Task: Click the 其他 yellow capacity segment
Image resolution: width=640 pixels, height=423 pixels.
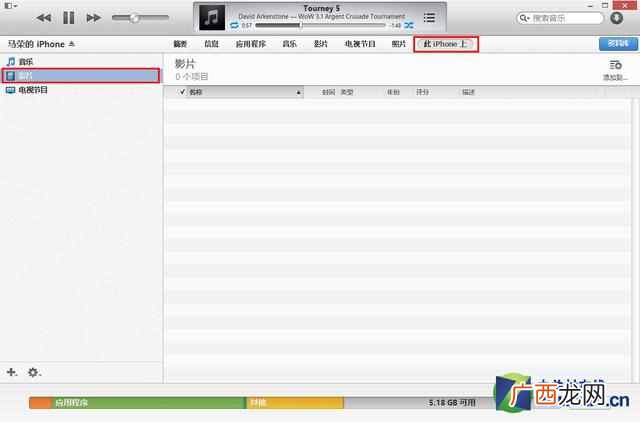Action: 295,403
